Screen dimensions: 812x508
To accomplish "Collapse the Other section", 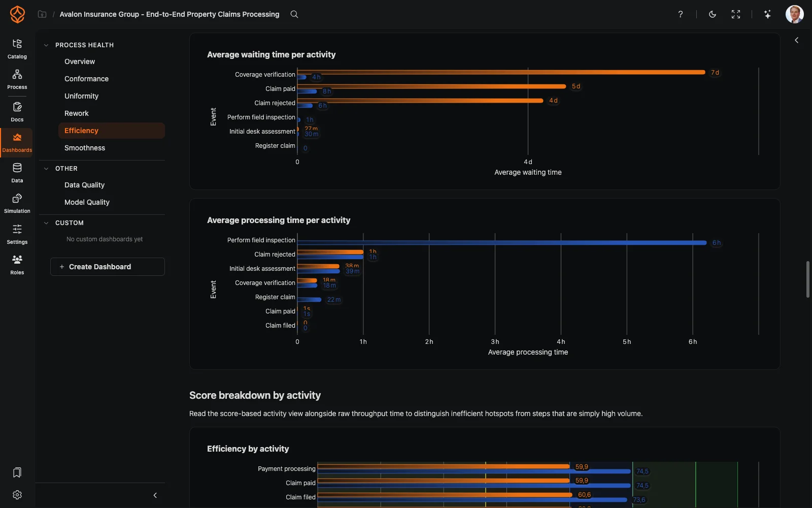I will point(46,169).
